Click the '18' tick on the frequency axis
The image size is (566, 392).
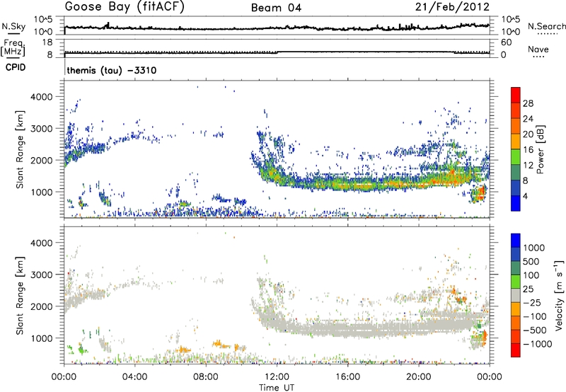[47, 42]
